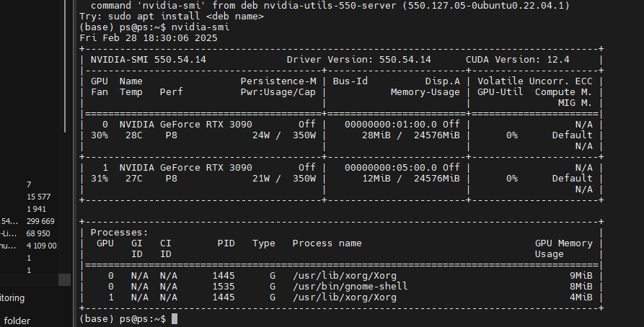This screenshot has height=327, width=644.
Task: Click the Xorg process row using 4MiB
Action: (x=342, y=297)
